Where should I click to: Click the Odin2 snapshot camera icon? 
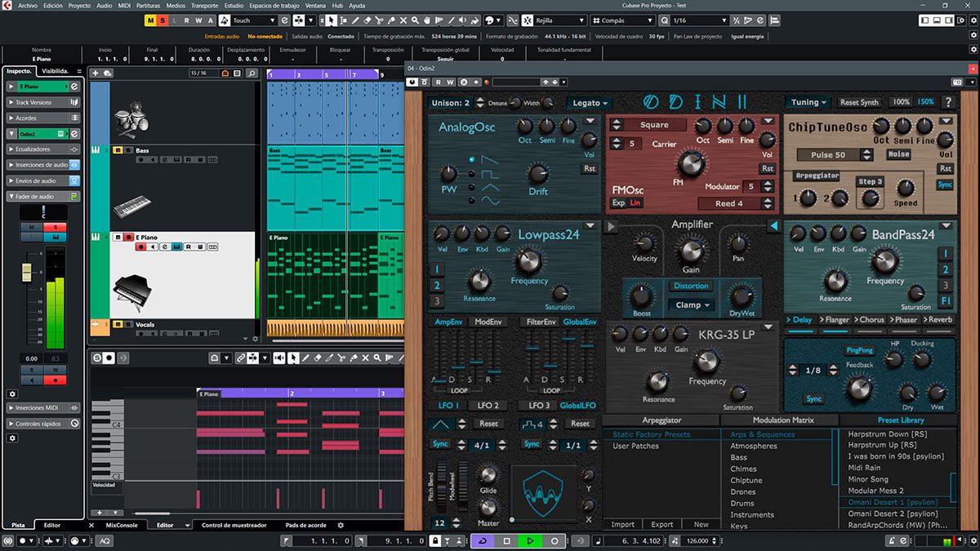[957, 82]
